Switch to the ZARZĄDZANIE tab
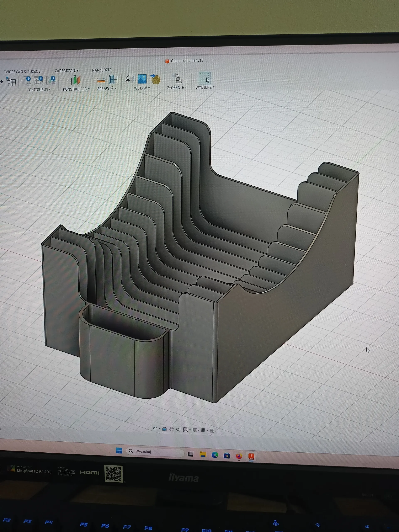This screenshot has width=399, height=532. coord(67,71)
